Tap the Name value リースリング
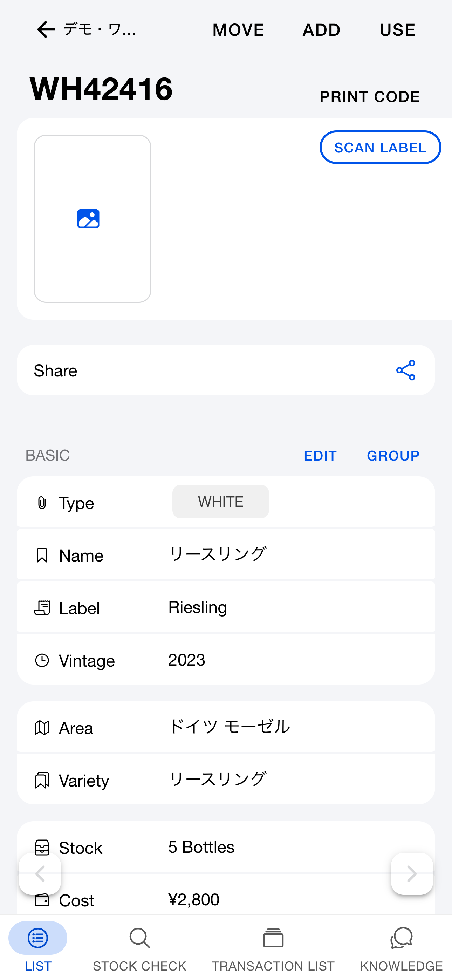 tap(218, 554)
